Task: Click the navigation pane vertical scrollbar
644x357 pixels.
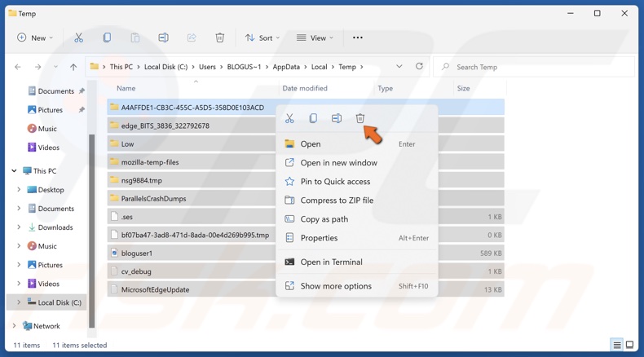Action: coord(92,230)
